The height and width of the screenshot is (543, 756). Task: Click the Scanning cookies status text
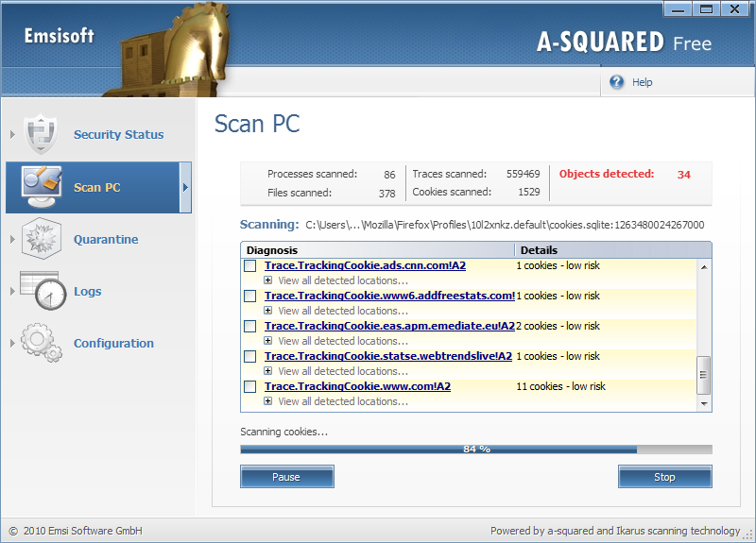pyautogui.click(x=284, y=432)
